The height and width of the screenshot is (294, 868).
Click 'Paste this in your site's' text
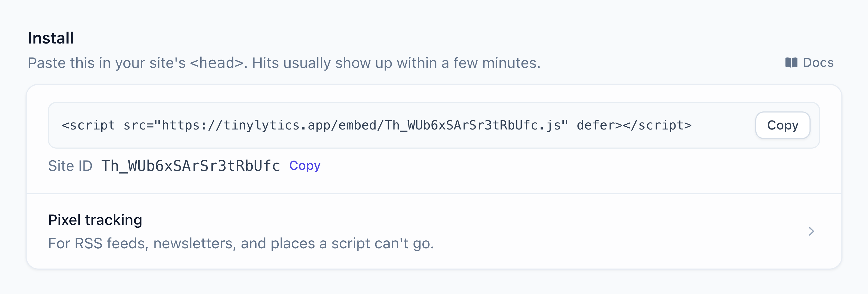click(x=107, y=63)
